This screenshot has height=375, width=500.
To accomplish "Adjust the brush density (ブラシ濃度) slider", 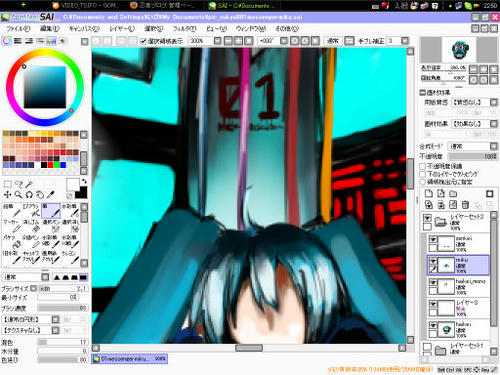I will (x=62, y=308).
